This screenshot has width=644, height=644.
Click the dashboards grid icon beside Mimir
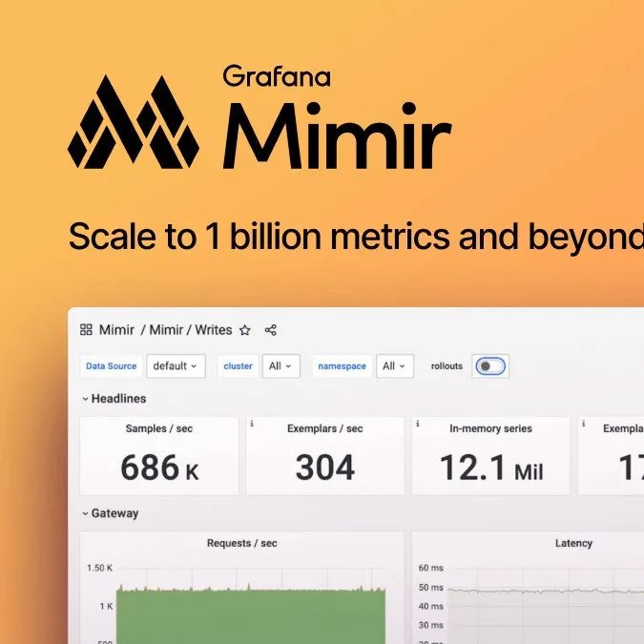point(86,329)
